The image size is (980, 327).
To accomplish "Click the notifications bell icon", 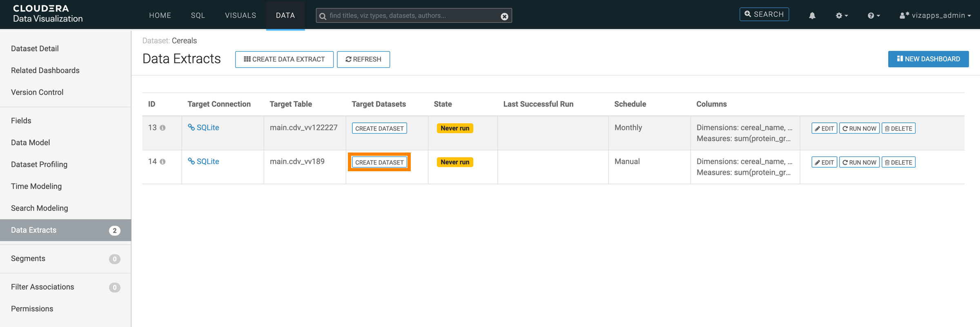I will point(812,15).
